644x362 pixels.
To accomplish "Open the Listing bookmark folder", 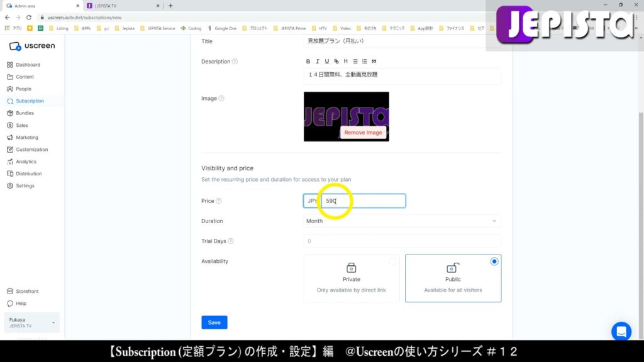I will pyautogui.click(x=58, y=28).
